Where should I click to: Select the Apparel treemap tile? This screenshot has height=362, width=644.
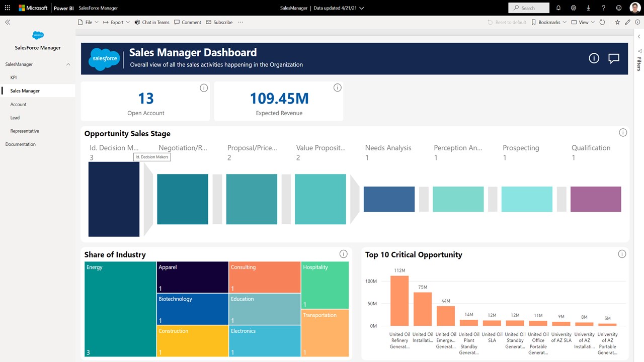click(193, 277)
